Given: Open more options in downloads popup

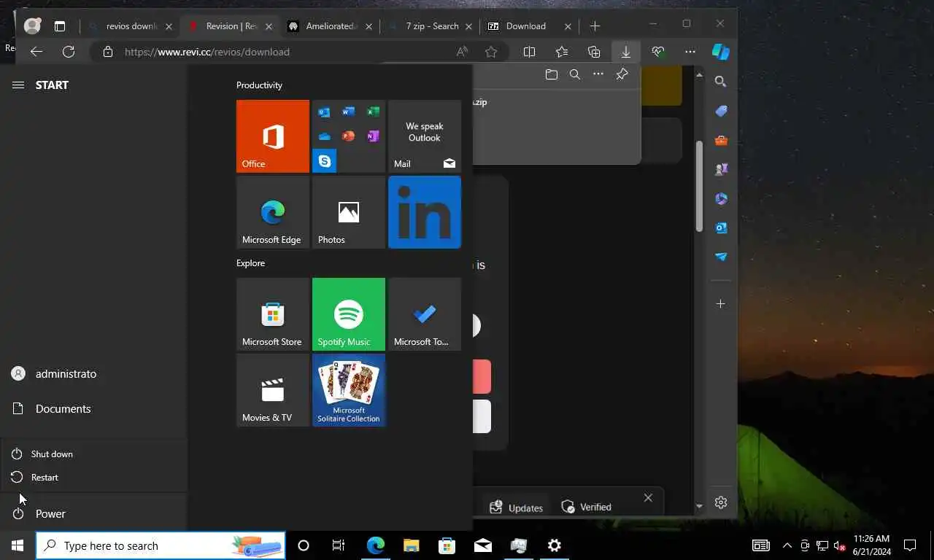Looking at the screenshot, I should pos(598,74).
